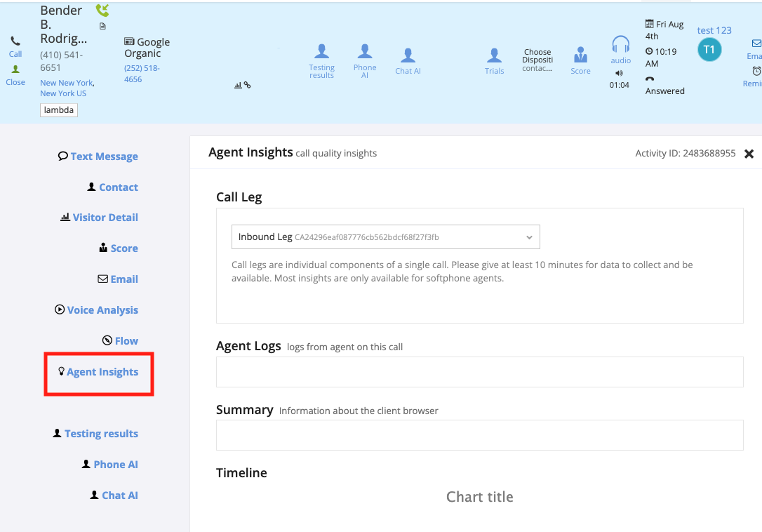Mute the call using the speaker icon

(618, 72)
